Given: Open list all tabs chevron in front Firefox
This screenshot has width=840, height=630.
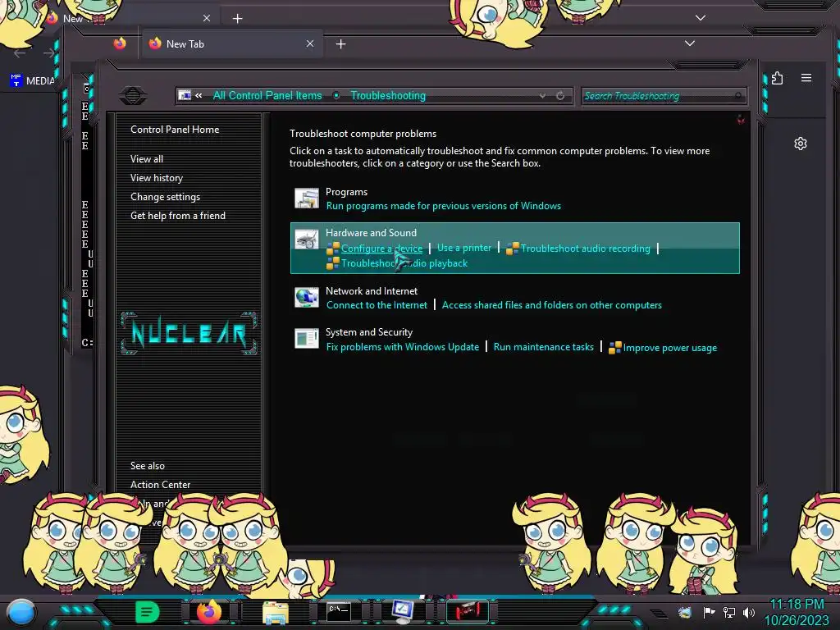Looking at the screenshot, I should point(690,43).
